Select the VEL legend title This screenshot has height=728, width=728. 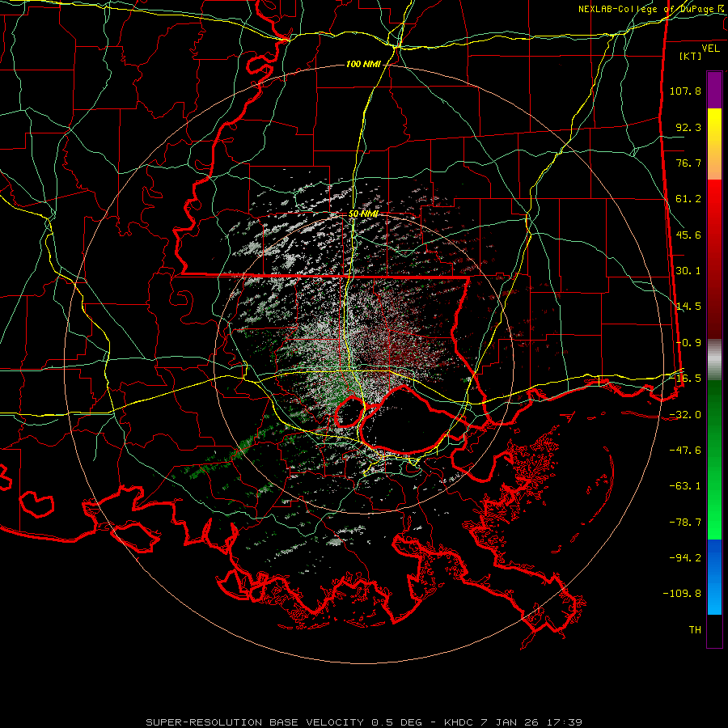pos(710,49)
